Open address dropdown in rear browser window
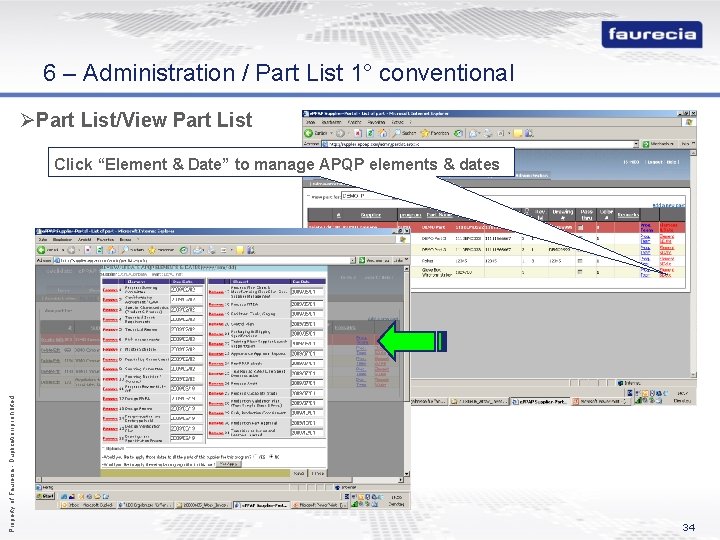The image size is (720, 540). (636, 144)
